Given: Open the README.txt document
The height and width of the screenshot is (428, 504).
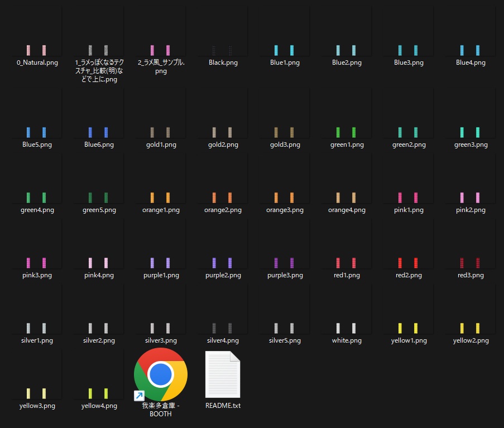Looking at the screenshot, I should click(x=223, y=374).
